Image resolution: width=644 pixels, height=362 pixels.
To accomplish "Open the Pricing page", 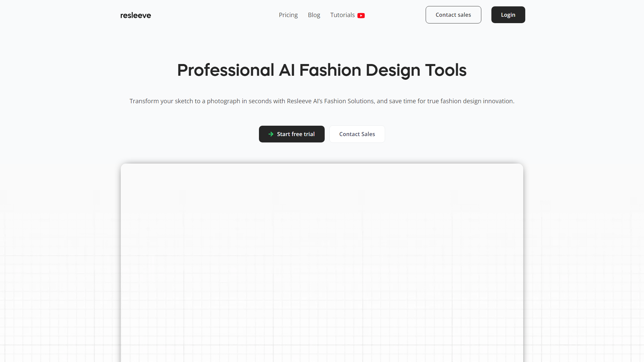I will (x=288, y=15).
